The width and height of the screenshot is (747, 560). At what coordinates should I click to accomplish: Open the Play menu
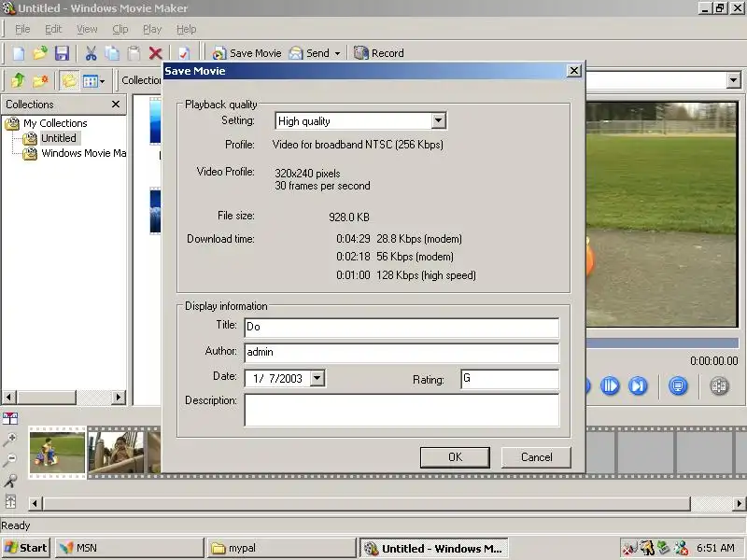pos(152,29)
